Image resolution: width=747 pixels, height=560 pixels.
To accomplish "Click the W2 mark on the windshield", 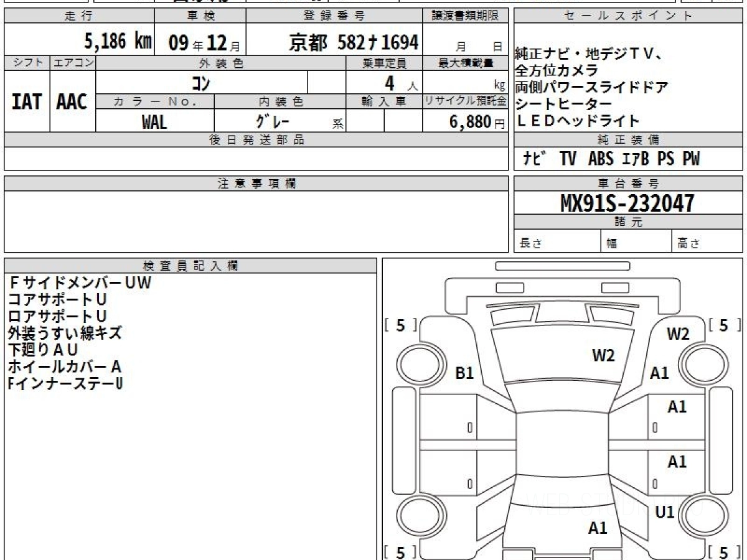I will coord(603,356).
